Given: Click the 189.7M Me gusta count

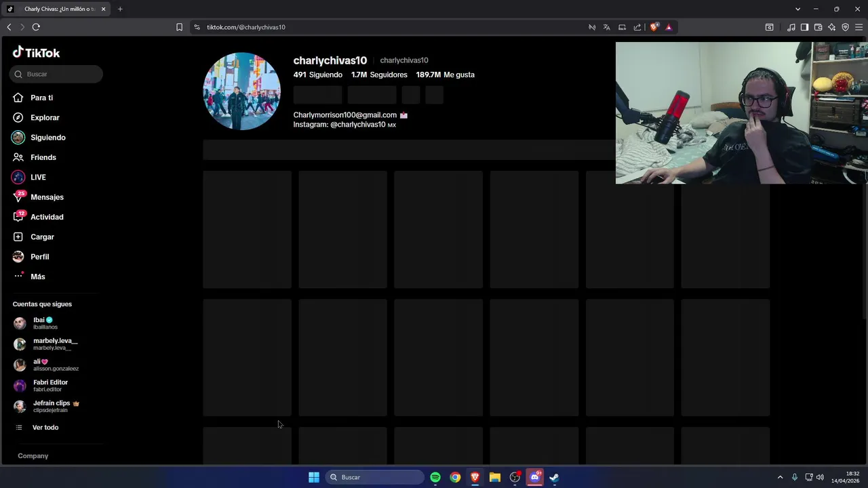Looking at the screenshot, I should click(445, 75).
